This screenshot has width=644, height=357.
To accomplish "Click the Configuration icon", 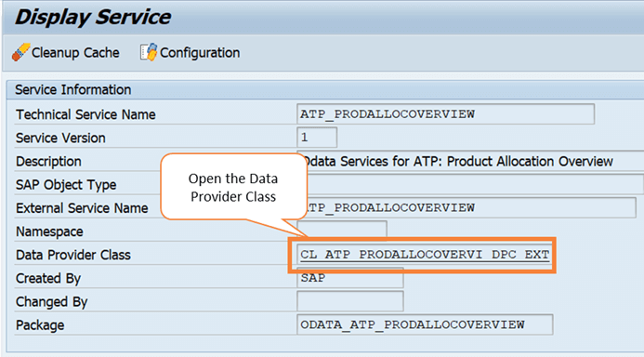I will tap(149, 52).
